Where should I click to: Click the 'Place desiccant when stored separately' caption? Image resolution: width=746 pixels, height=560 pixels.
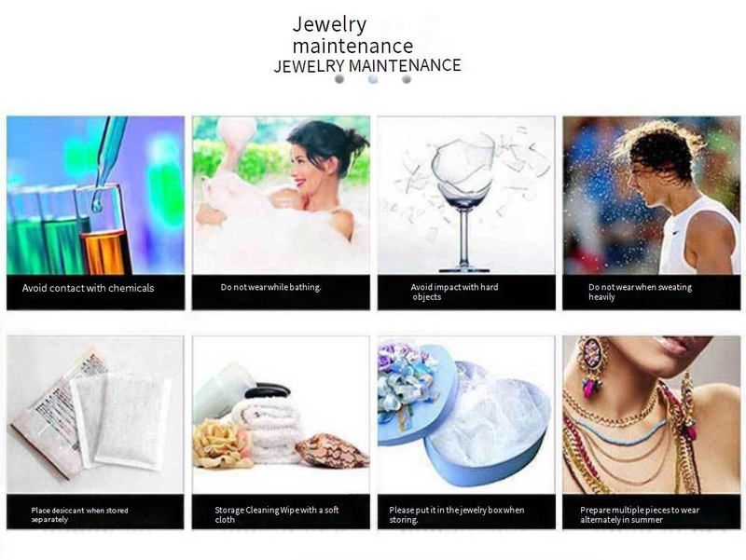(79, 515)
